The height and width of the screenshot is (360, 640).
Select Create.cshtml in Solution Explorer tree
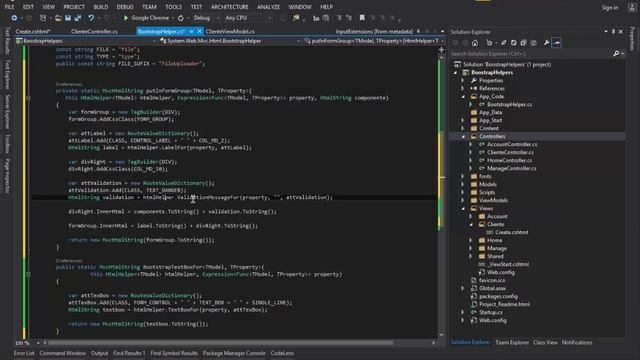(511, 232)
